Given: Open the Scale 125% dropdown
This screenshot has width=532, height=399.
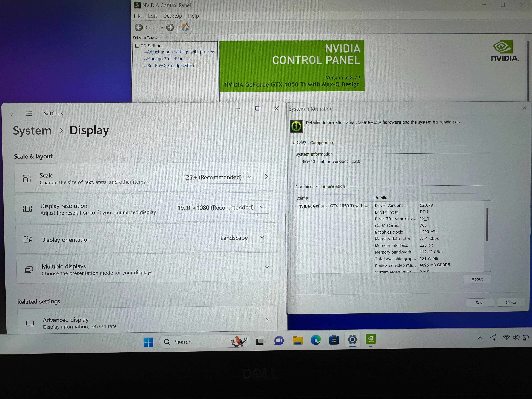Looking at the screenshot, I should (x=218, y=177).
